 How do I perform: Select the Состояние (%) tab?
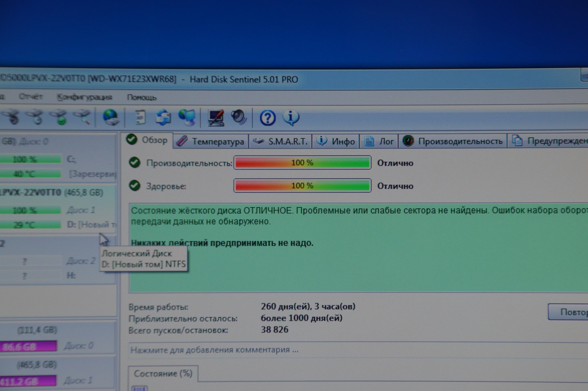(x=163, y=374)
